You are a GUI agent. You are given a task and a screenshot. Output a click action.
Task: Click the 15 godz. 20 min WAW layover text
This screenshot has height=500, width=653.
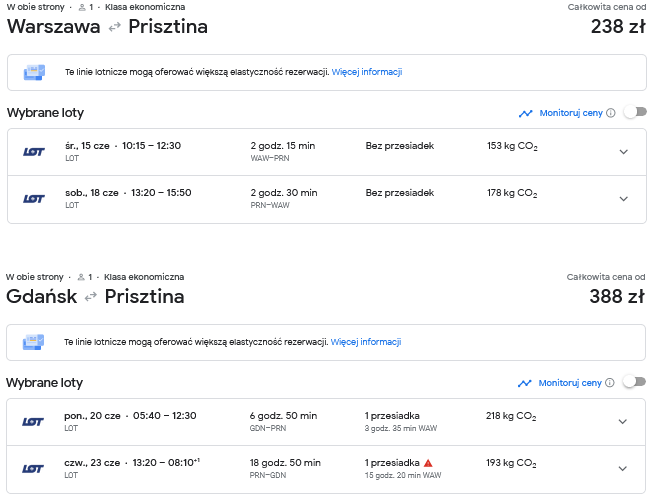click(403, 475)
